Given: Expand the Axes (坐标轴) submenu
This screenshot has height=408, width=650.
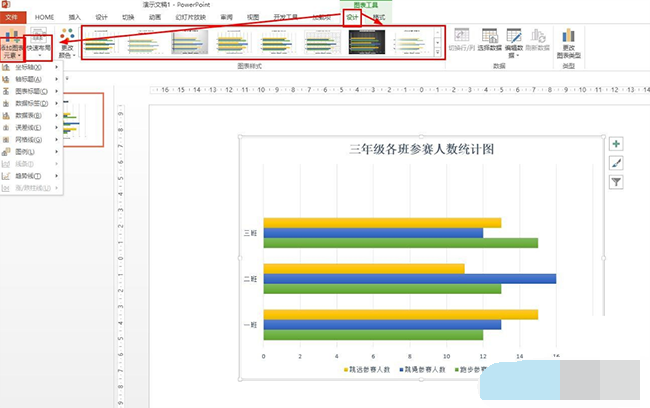Looking at the screenshot, I should tap(30, 67).
